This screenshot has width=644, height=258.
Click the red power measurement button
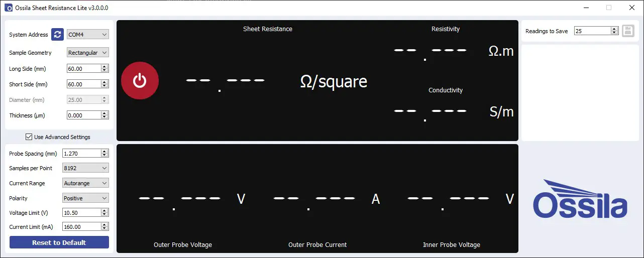pyautogui.click(x=140, y=80)
